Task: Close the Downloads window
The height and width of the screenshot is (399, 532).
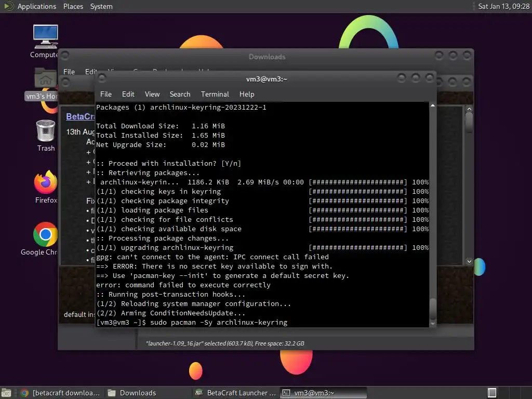Action: 467,55
